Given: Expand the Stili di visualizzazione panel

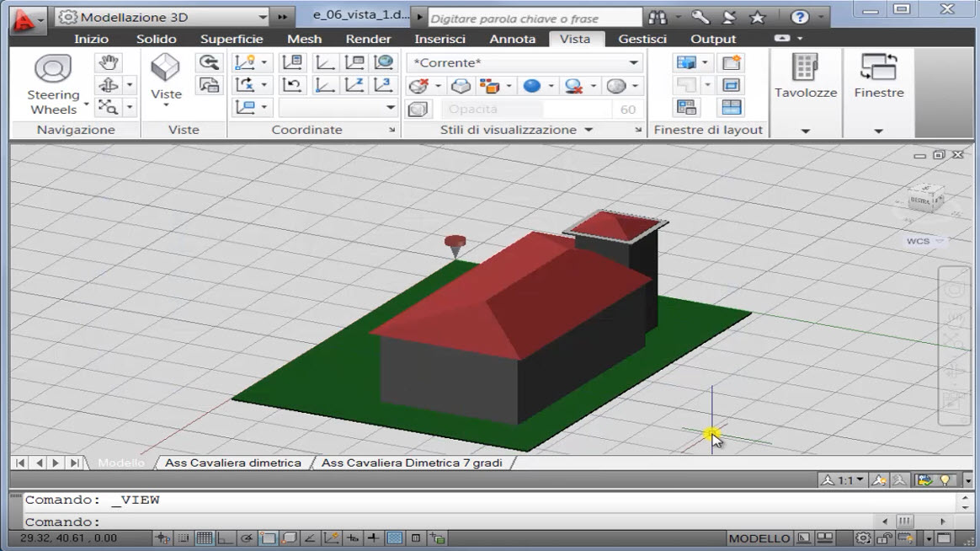Looking at the screenshot, I should [x=589, y=130].
